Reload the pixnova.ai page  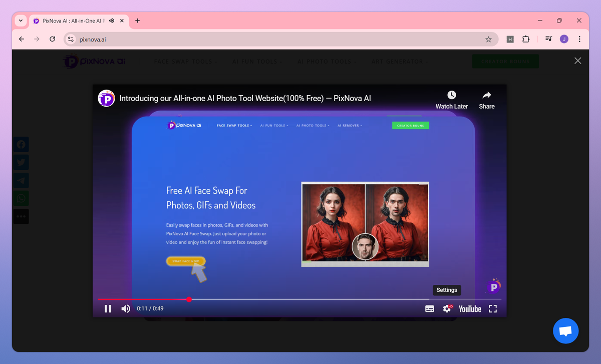[52, 39]
